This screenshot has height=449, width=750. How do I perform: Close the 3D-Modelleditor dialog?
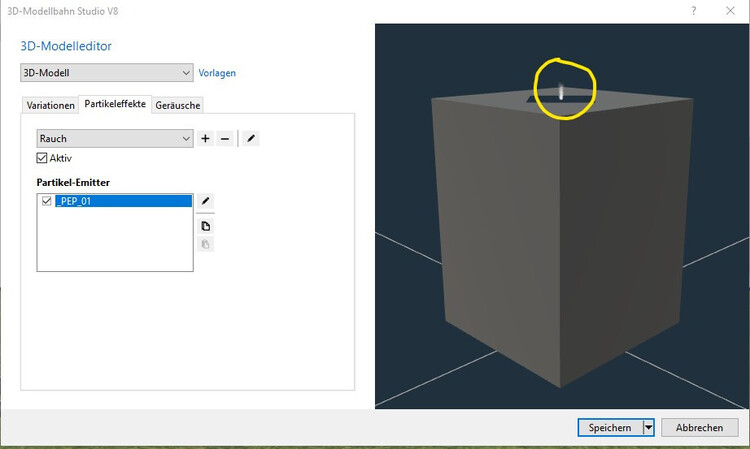pyautogui.click(x=730, y=11)
